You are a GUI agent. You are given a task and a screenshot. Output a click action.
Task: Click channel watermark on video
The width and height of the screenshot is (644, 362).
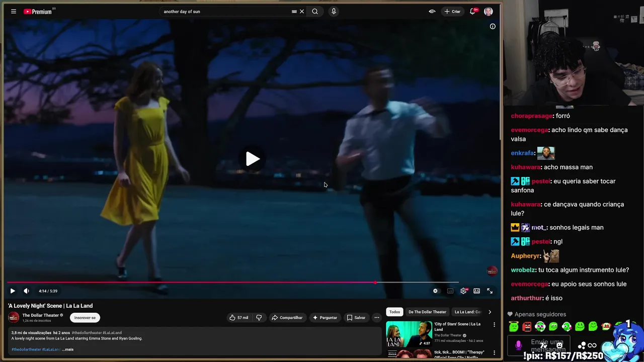pyautogui.click(x=492, y=271)
